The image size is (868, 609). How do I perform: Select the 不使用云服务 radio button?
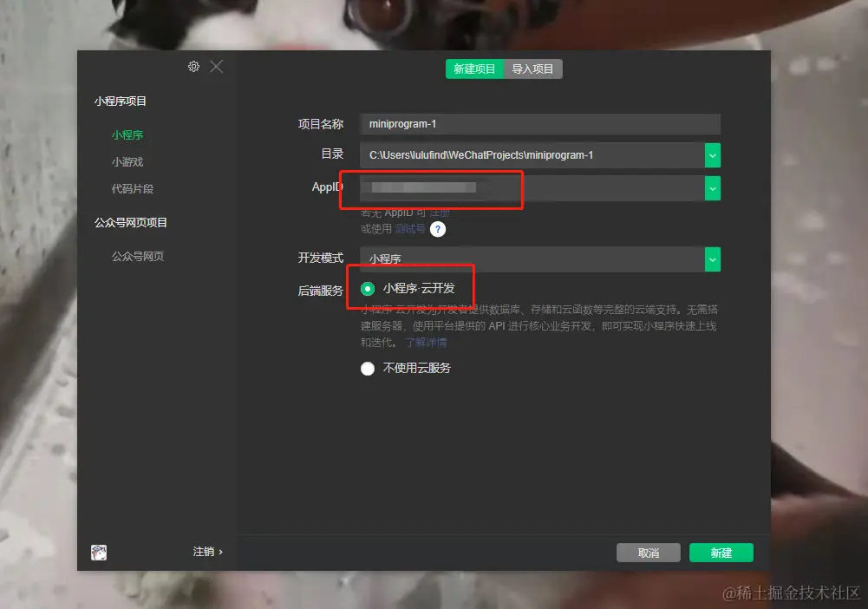click(369, 368)
